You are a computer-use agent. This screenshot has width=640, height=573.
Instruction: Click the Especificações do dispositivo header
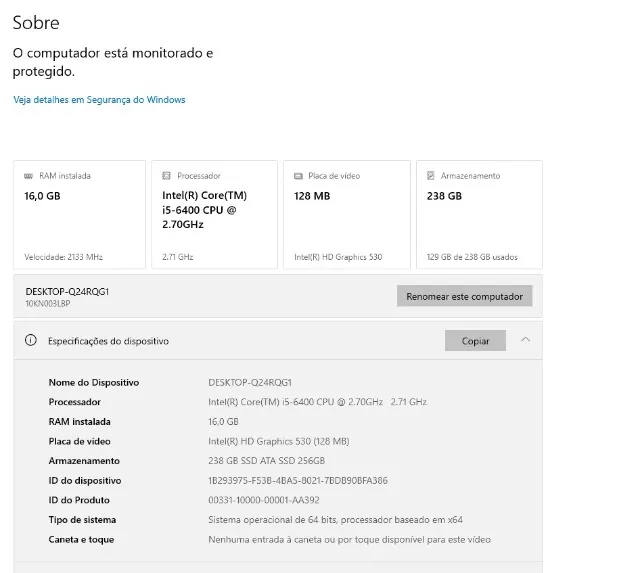coord(278,340)
